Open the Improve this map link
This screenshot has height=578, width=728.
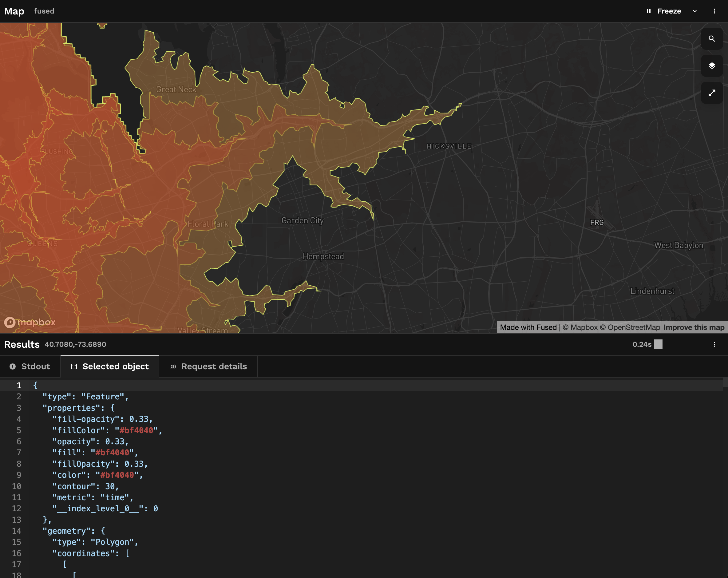[694, 327]
